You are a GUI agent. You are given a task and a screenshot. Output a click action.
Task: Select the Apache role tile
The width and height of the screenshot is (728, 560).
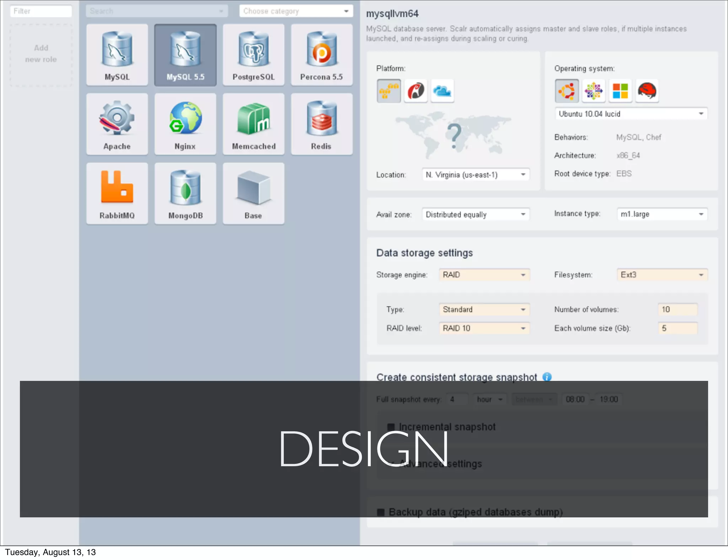(117, 124)
